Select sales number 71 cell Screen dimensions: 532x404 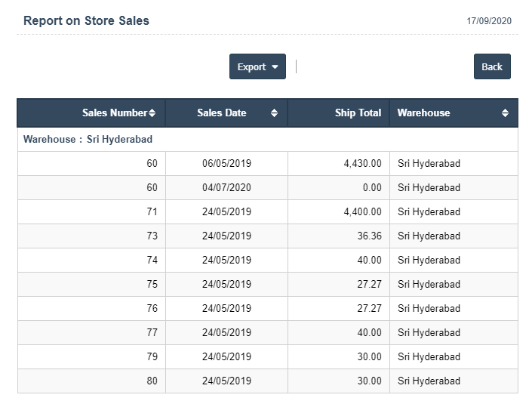(152, 212)
